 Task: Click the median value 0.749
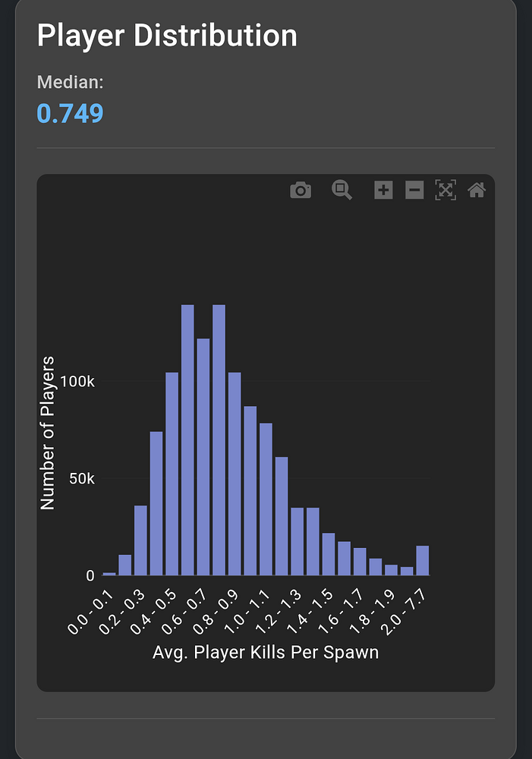pos(70,114)
